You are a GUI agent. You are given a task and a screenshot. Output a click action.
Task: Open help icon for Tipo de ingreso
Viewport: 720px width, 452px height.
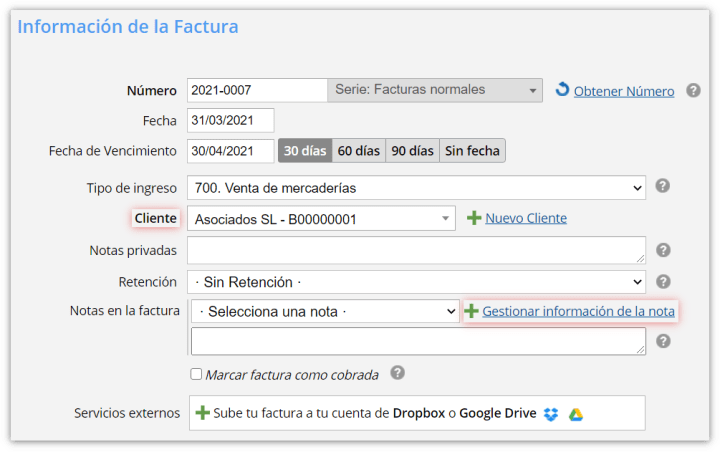pyautogui.click(x=663, y=186)
